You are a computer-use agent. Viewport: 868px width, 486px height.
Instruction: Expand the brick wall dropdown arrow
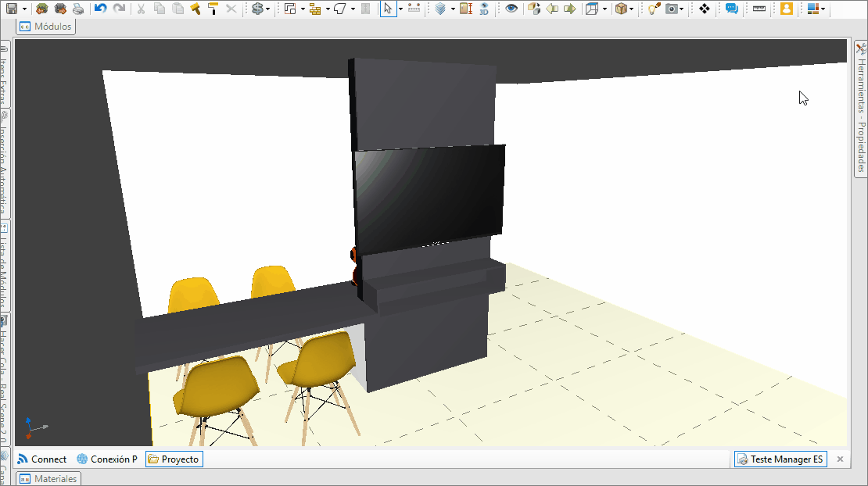pos(328,9)
